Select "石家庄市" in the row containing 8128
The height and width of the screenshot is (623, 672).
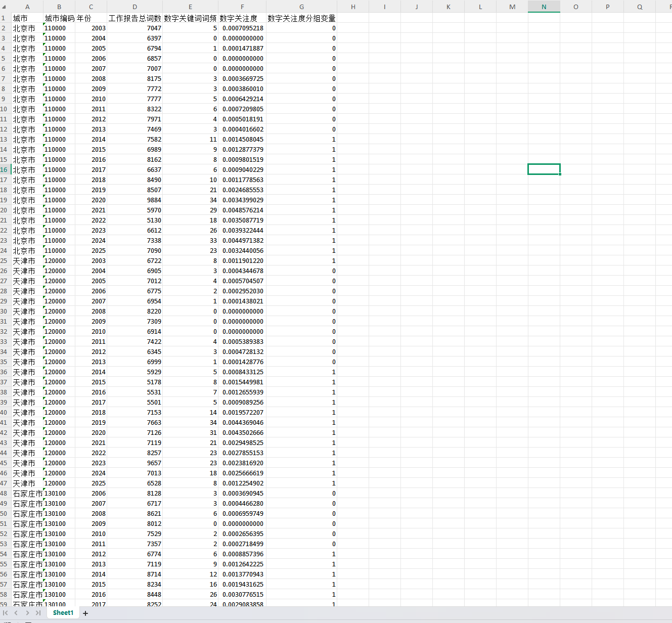(28, 494)
